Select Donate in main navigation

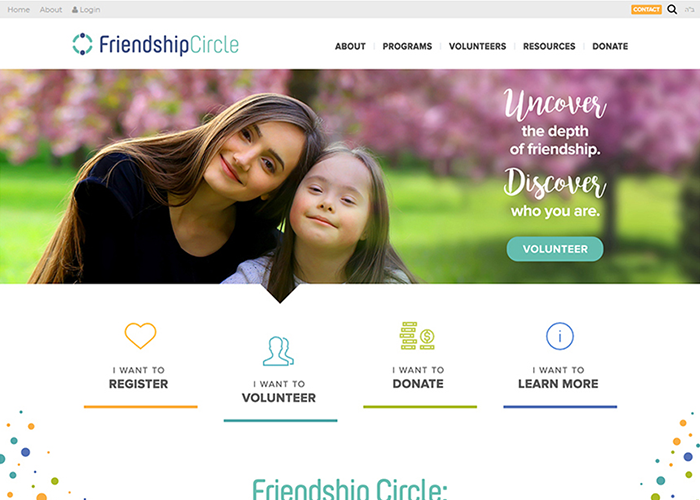click(610, 46)
